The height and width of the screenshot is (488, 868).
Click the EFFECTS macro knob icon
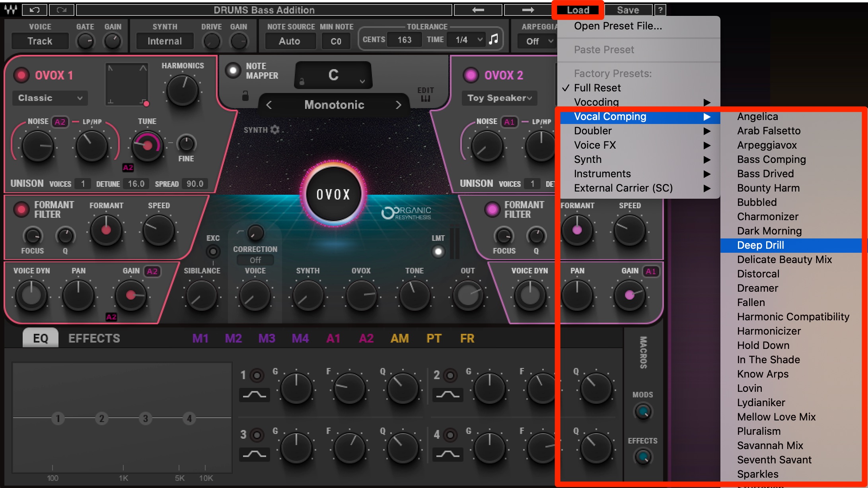pyautogui.click(x=643, y=457)
